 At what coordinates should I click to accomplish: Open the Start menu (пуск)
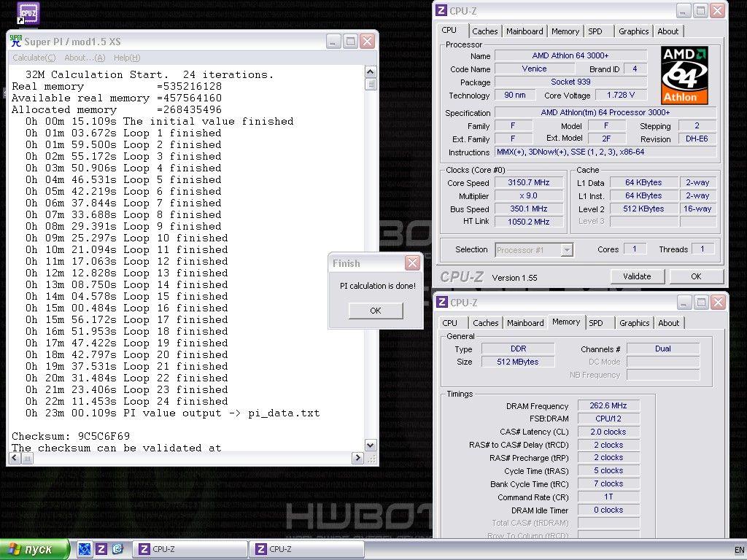click(x=34, y=549)
